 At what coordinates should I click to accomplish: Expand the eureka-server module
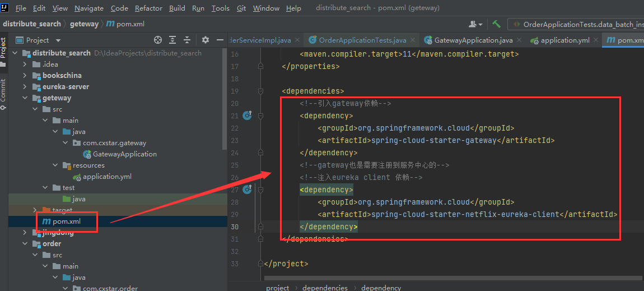25,87
